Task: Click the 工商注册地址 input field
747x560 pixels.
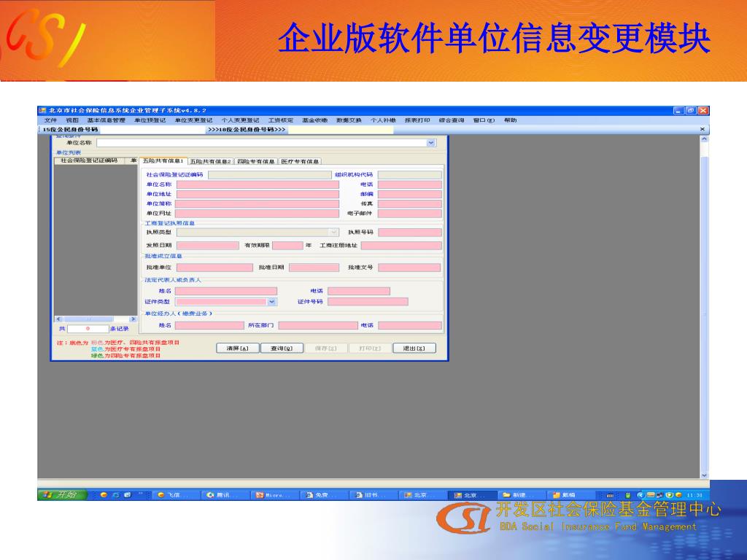Action: coord(401,246)
